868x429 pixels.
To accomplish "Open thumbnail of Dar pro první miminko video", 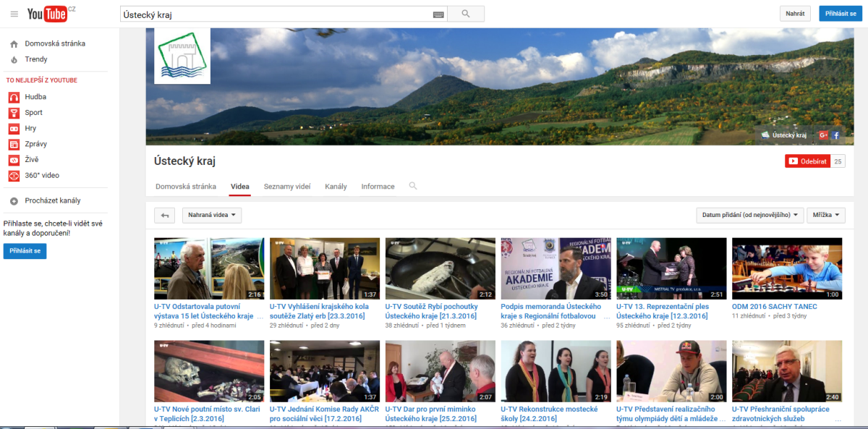I will tap(441, 371).
